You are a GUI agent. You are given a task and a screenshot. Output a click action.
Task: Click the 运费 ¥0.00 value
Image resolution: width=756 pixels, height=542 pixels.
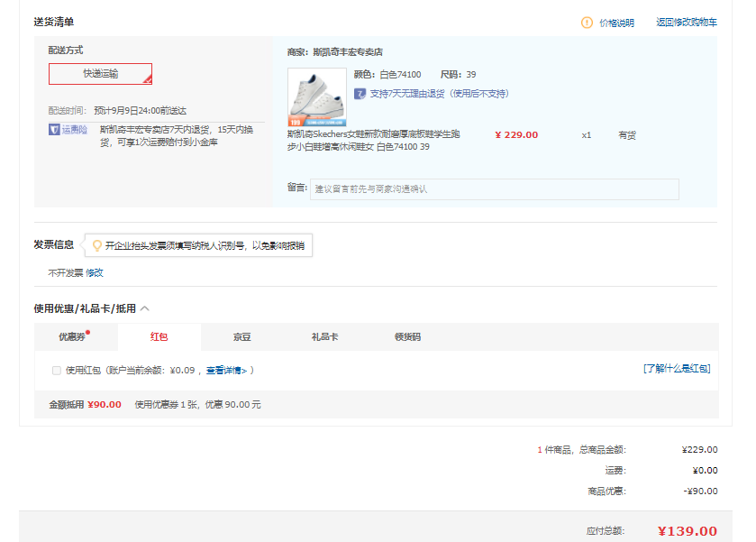point(705,470)
